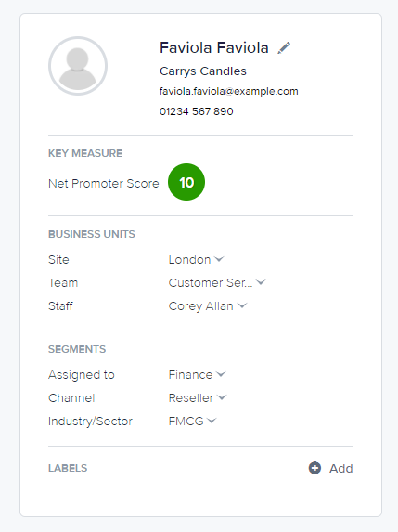Click the Add label text link
This screenshot has width=398, height=532.
(x=341, y=468)
